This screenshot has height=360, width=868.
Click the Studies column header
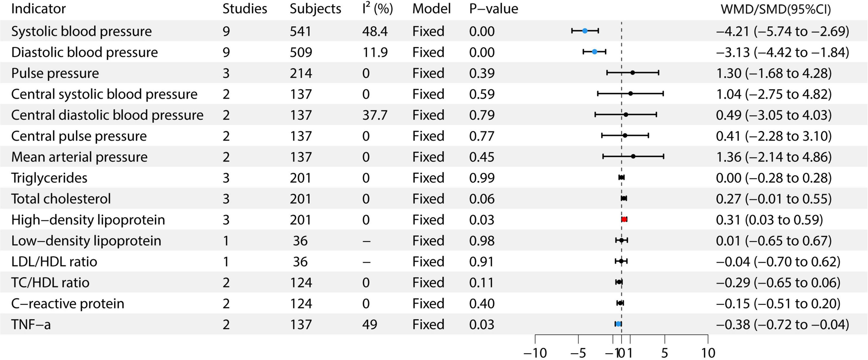pyautogui.click(x=245, y=9)
